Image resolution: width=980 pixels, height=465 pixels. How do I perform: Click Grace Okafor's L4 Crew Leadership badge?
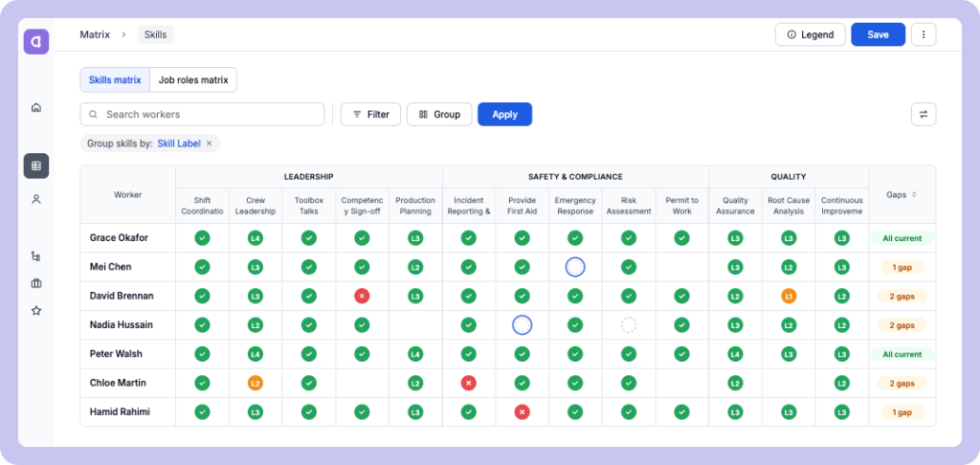(x=255, y=238)
